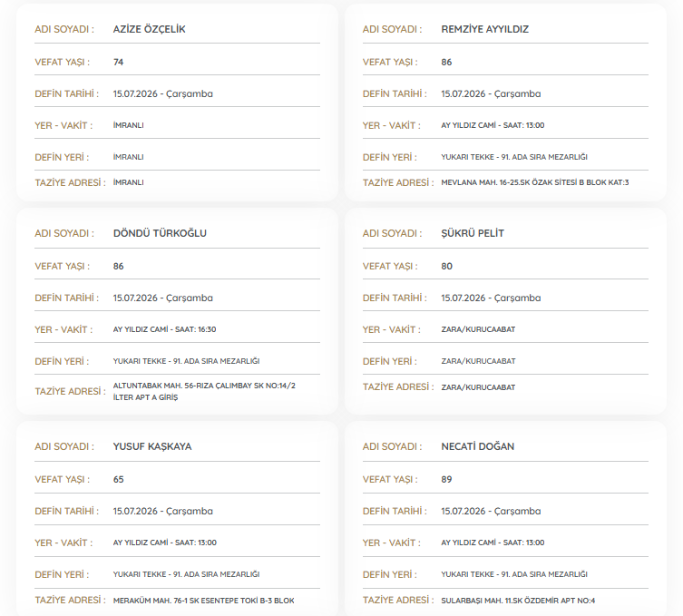Screen dimensions: 683x616
Task: Click Necati Doğan's mosque and time text
Action: tap(493, 543)
